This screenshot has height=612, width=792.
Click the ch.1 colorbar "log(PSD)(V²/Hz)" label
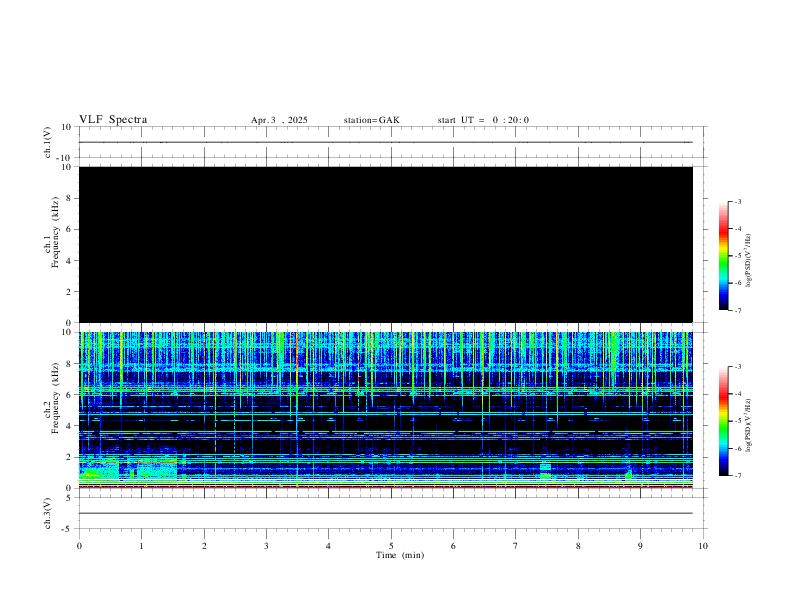[x=749, y=260]
